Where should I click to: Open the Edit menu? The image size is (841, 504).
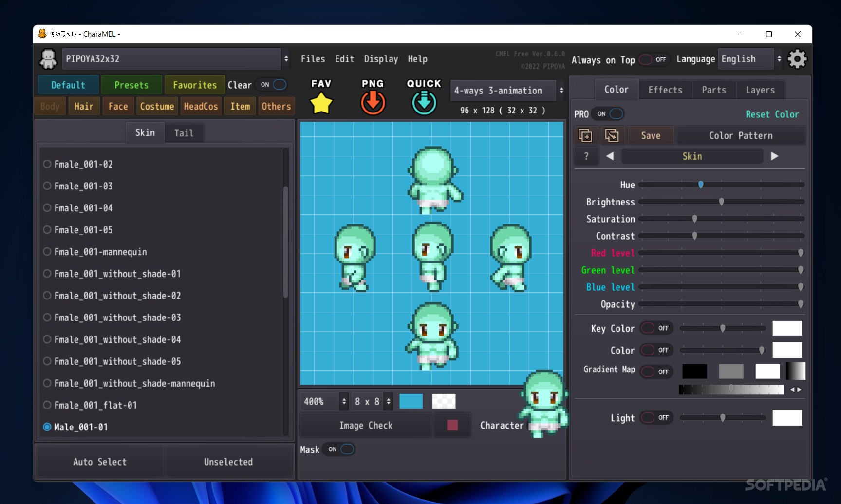pos(344,59)
